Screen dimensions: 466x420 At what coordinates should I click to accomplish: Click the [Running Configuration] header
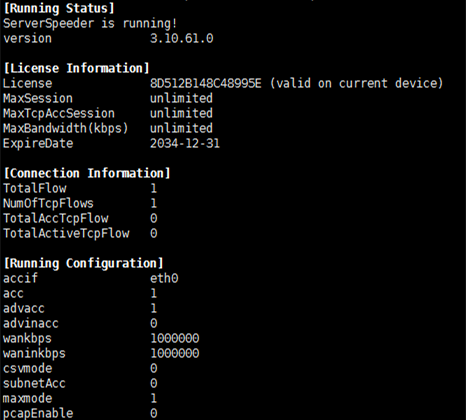point(83,263)
